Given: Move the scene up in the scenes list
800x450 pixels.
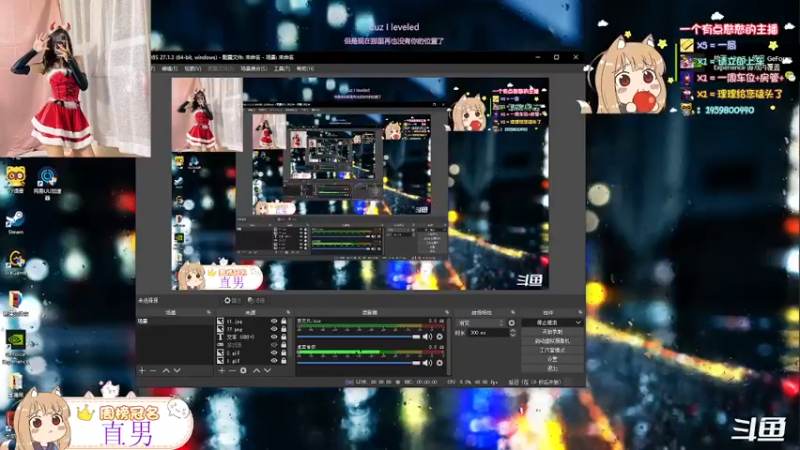Looking at the screenshot, I should 166,370.
